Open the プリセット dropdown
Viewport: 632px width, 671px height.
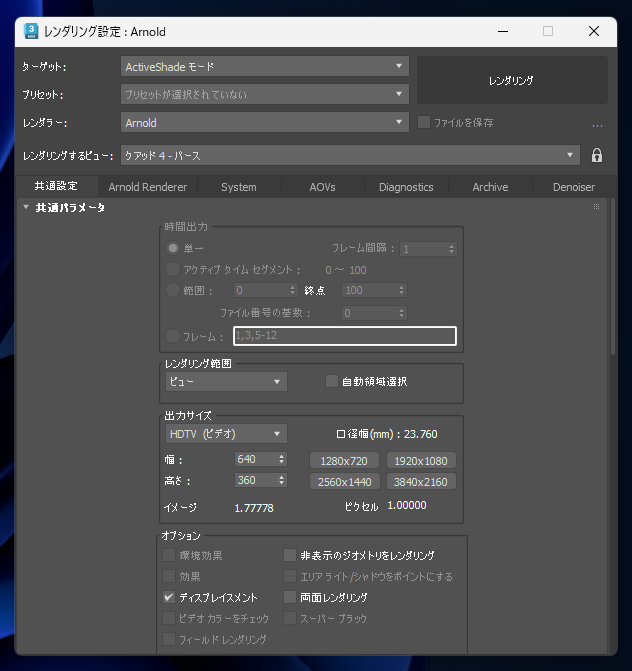[265, 94]
